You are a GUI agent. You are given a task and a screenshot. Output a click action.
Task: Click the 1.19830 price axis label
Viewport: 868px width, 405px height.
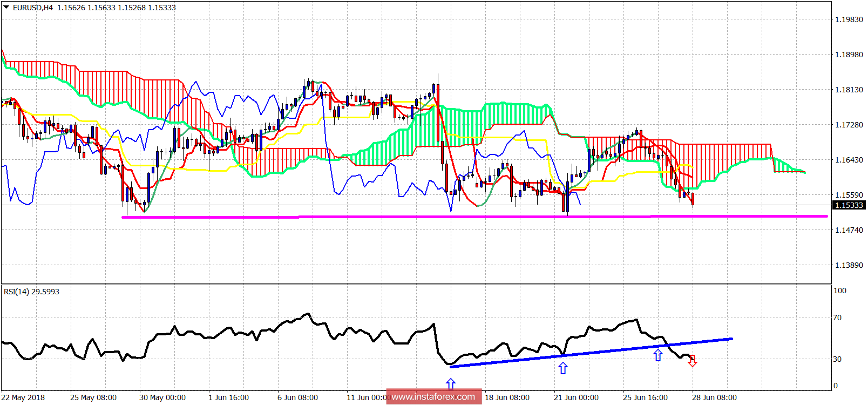tap(849, 19)
